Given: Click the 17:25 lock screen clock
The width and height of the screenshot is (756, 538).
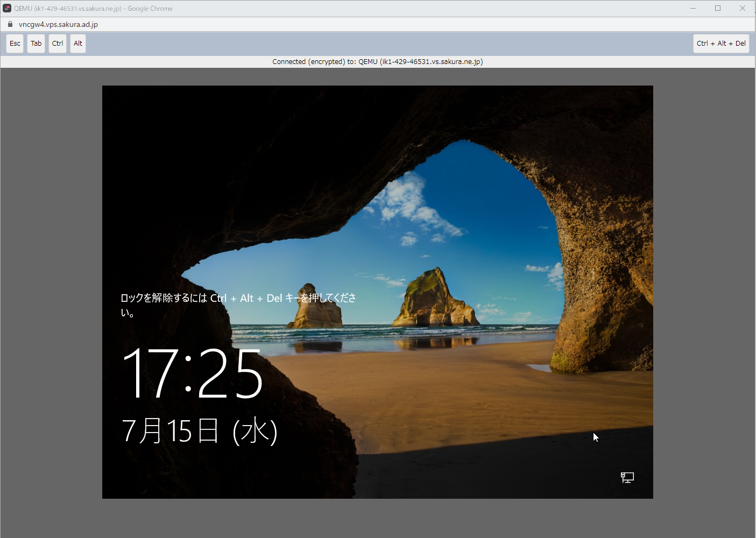Looking at the screenshot, I should [192, 373].
